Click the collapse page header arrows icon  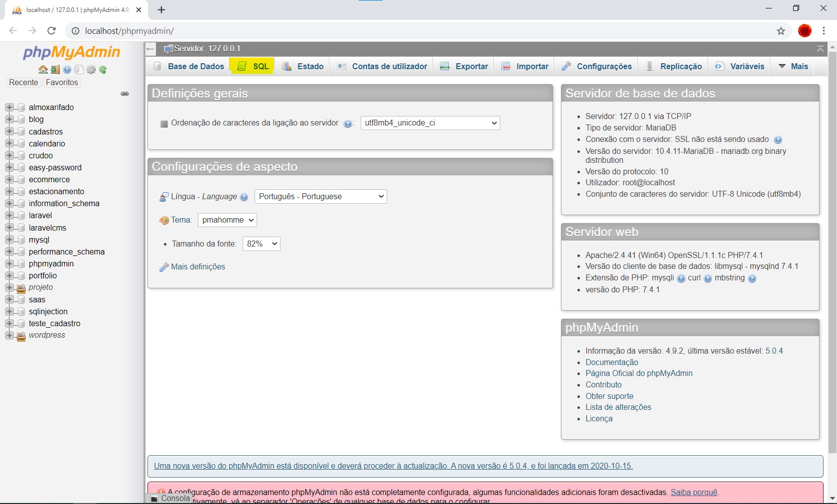[x=820, y=48]
